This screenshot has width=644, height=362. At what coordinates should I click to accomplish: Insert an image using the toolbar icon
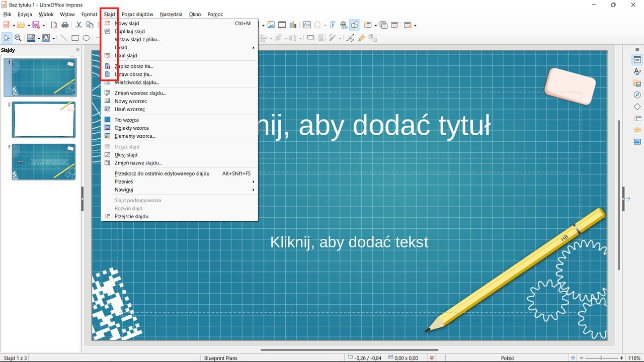[x=271, y=25]
